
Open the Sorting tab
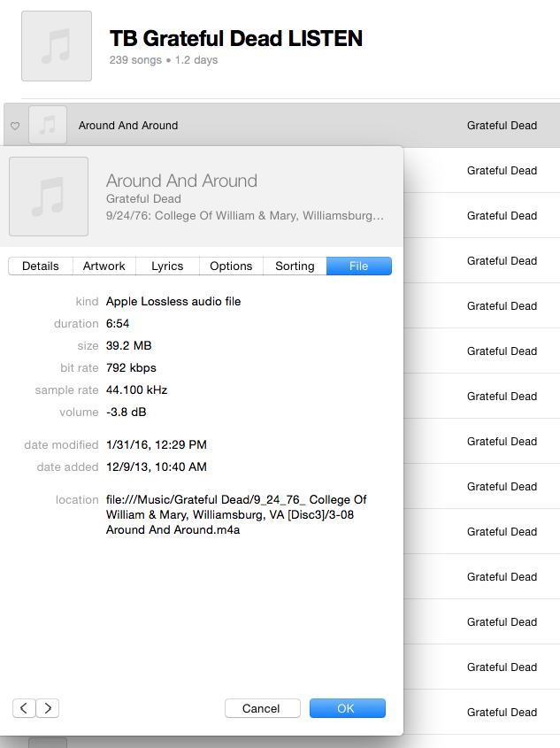pyautogui.click(x=295, y=266)
